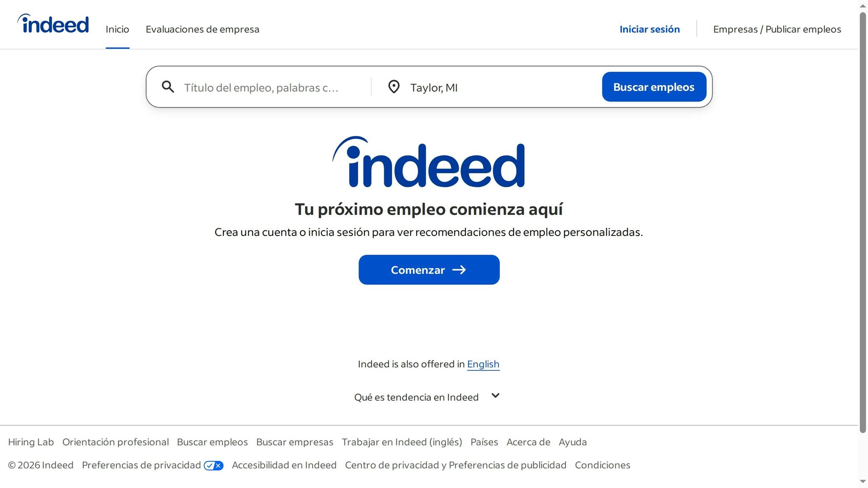Click the Buscar empleos search button
The height and width of the screenshot is (488, 868).
[654, 87]
